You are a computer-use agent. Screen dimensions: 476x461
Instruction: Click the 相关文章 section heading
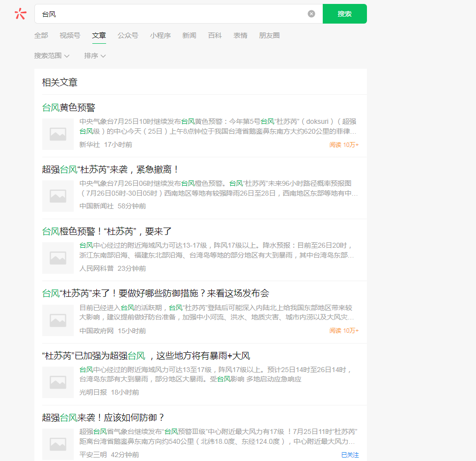click(60, 82)
